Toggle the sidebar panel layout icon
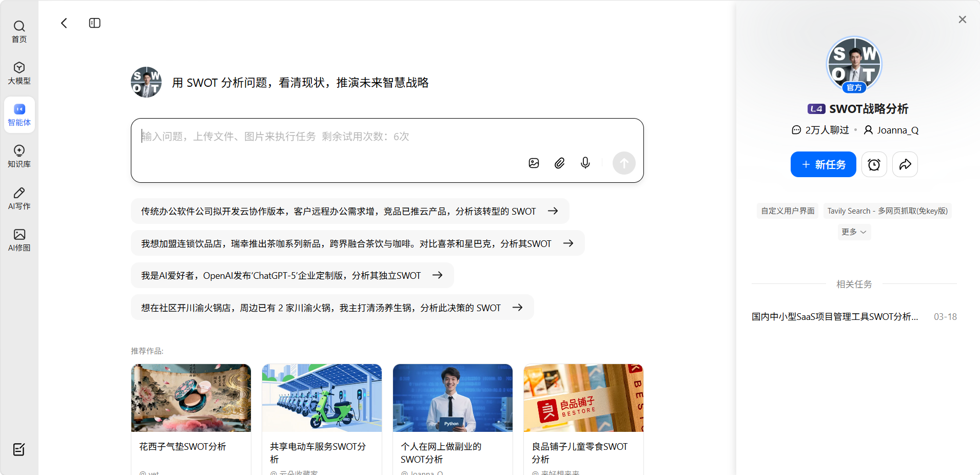This screenshot has width=980, height=475. coord(94,23)
